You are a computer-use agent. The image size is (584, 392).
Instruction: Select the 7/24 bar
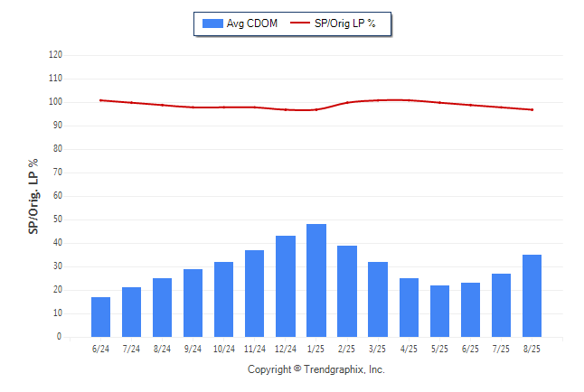[x=131, y=312]
